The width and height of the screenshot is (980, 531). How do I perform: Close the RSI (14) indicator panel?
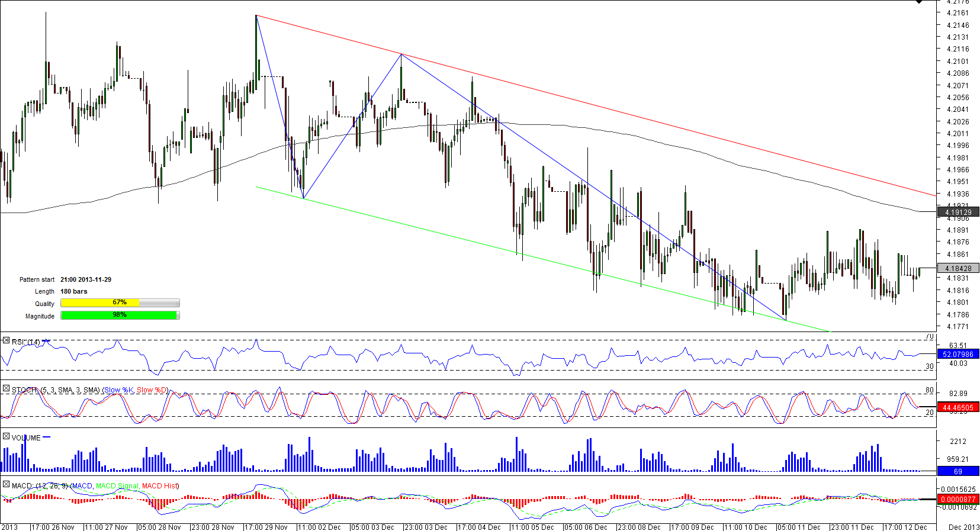6,341
